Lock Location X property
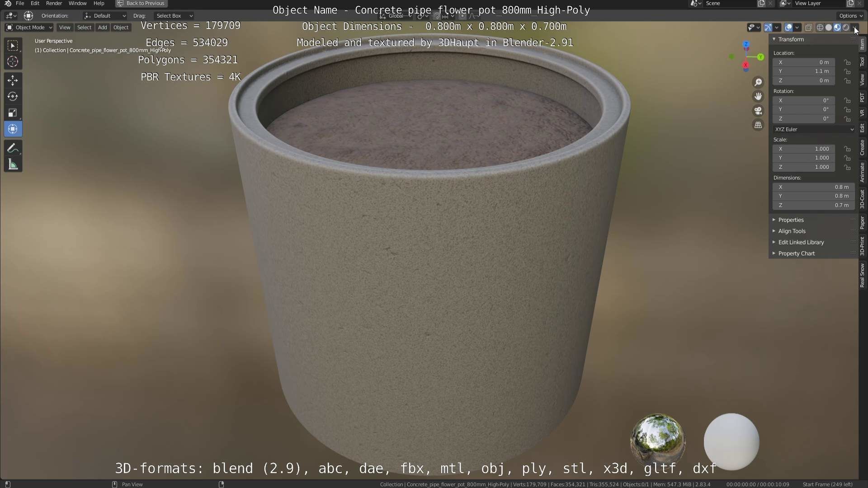 pos(847,62)
